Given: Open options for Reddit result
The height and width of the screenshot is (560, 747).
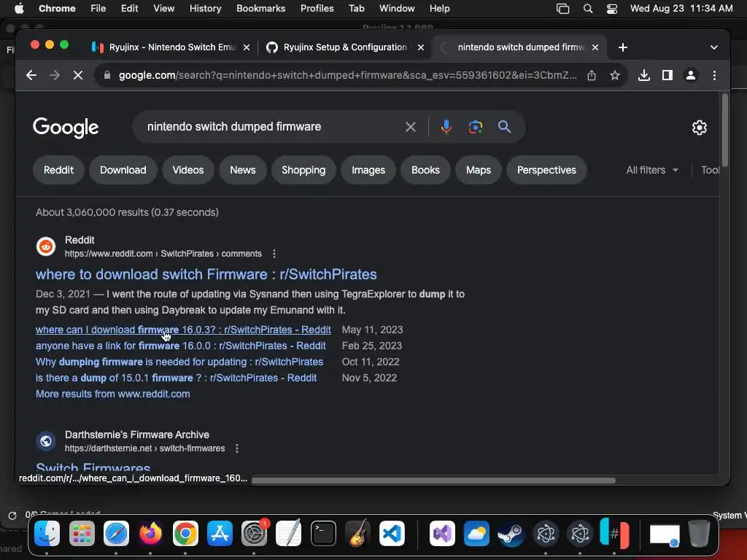Looking at the screenshot, I should (x=274, y=254).
